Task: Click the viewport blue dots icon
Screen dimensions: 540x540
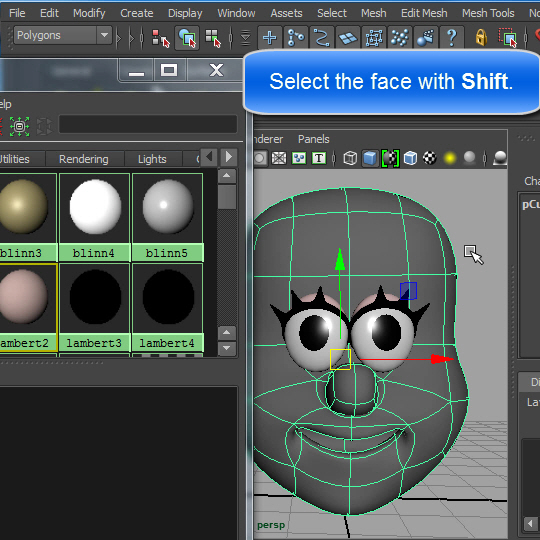Action: coord(299,158)
